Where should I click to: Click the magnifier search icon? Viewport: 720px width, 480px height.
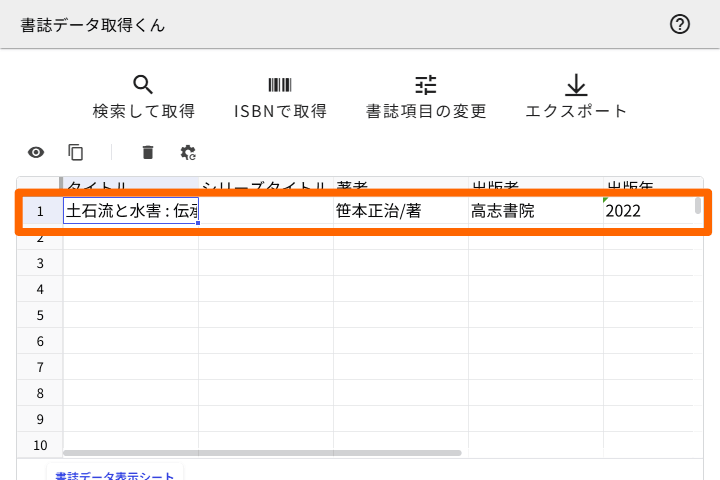143,85
